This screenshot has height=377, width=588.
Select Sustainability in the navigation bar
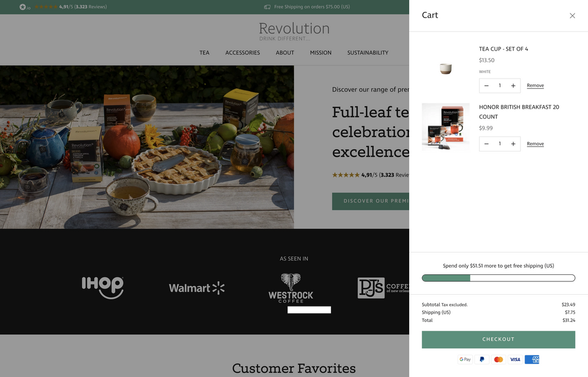point(367,53)
